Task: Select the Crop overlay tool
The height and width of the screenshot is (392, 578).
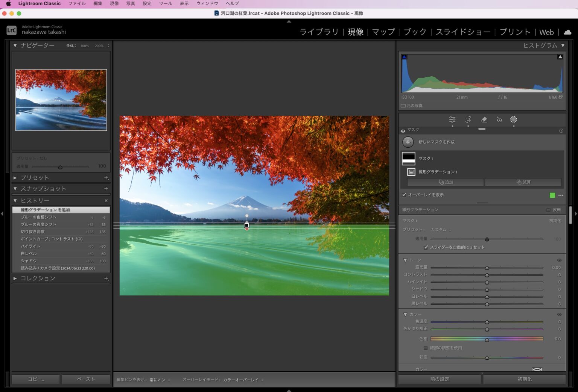Action: point(468,120)
